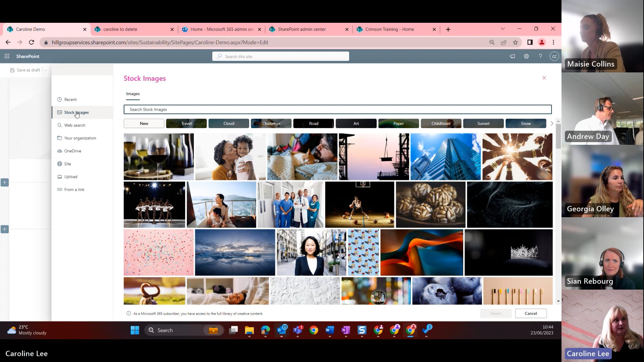Click the megaphone announcements icon

[512, 56]
